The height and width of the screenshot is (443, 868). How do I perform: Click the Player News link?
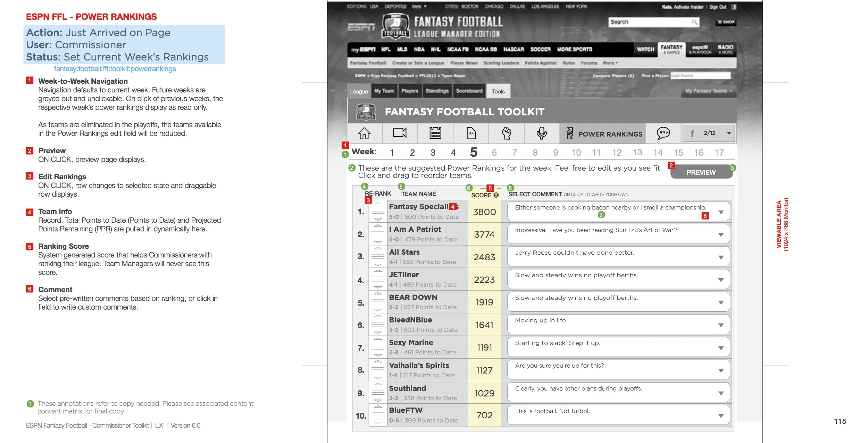464,63
